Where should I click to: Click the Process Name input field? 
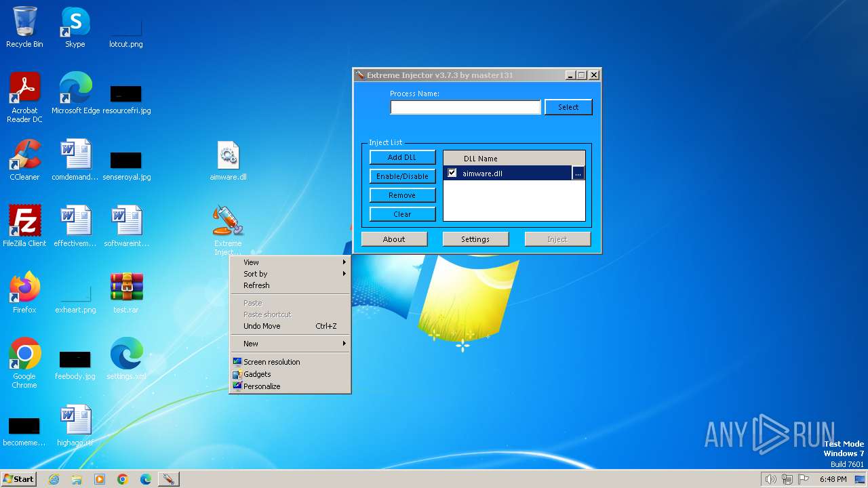pos(465,107)
